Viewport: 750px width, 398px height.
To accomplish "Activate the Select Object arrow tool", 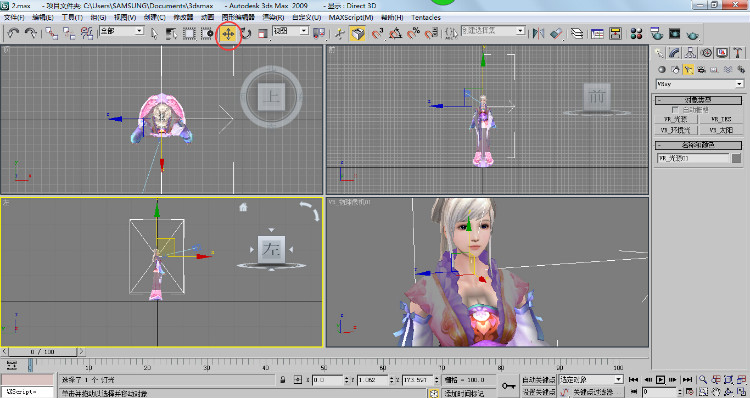I will pyautogui.click(x=154, y=33).
